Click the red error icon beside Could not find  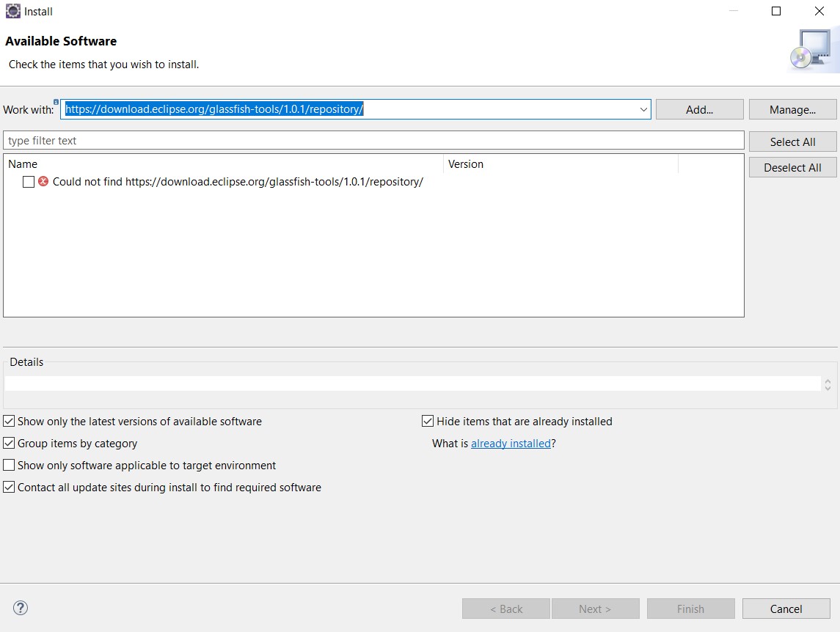43,182
